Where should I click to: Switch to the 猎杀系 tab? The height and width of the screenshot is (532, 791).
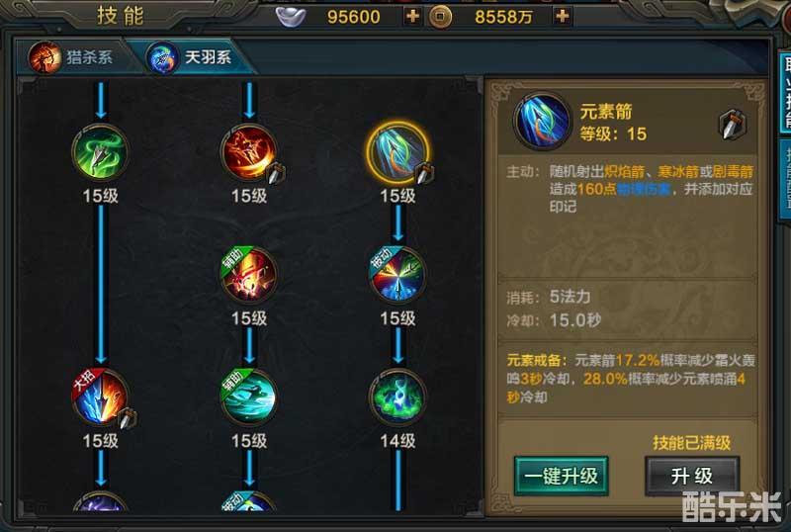72,57
